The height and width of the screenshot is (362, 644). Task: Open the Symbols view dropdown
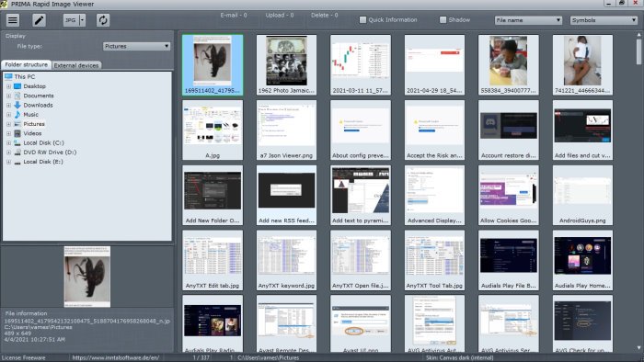pos(604,20)
